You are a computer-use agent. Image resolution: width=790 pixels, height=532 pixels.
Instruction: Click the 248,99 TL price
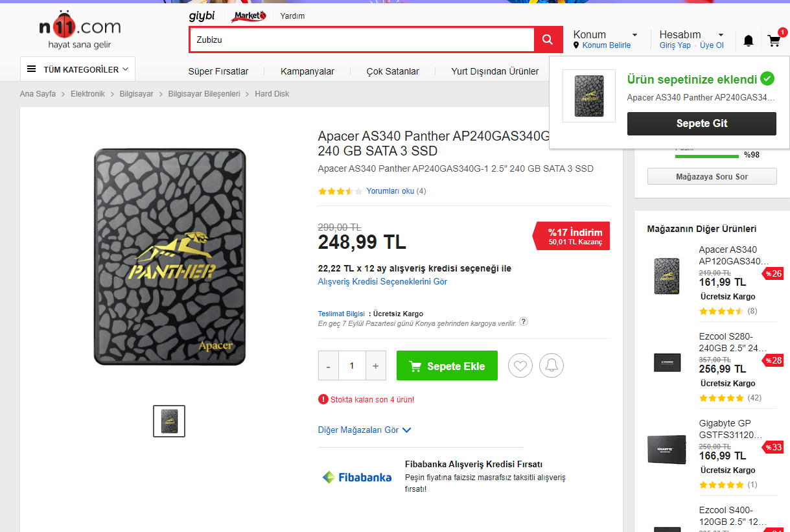(362, 242)
